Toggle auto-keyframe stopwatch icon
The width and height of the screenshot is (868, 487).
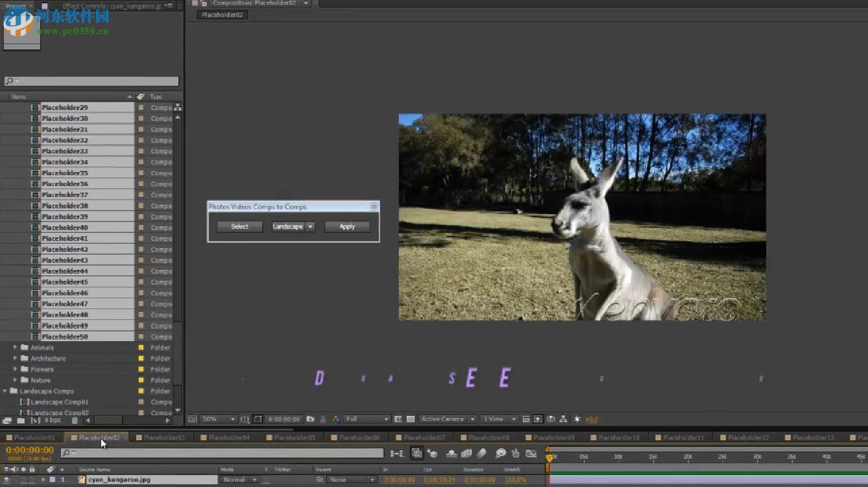(515, 453)
